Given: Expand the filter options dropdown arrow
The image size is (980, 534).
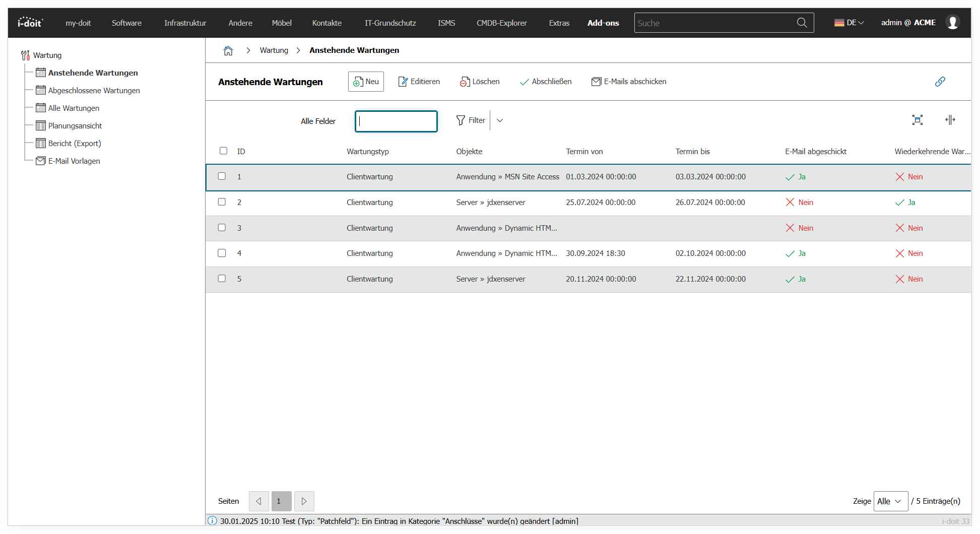Looking at the screenshot, I should (500, 120).
